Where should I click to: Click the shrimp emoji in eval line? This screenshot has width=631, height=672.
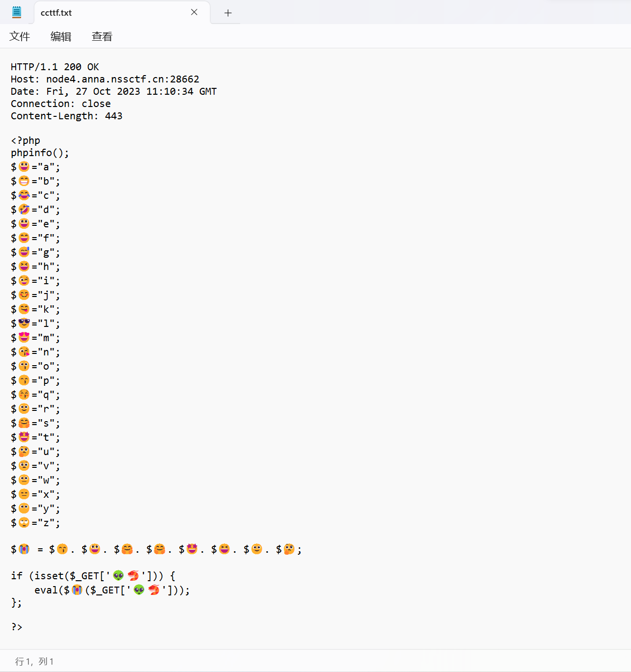point(154,590)
